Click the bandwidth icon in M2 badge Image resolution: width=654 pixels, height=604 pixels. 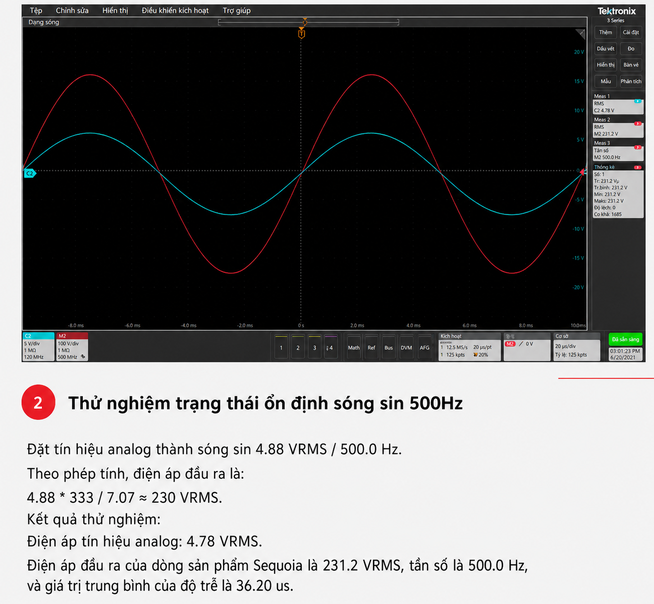click(83, 357)
